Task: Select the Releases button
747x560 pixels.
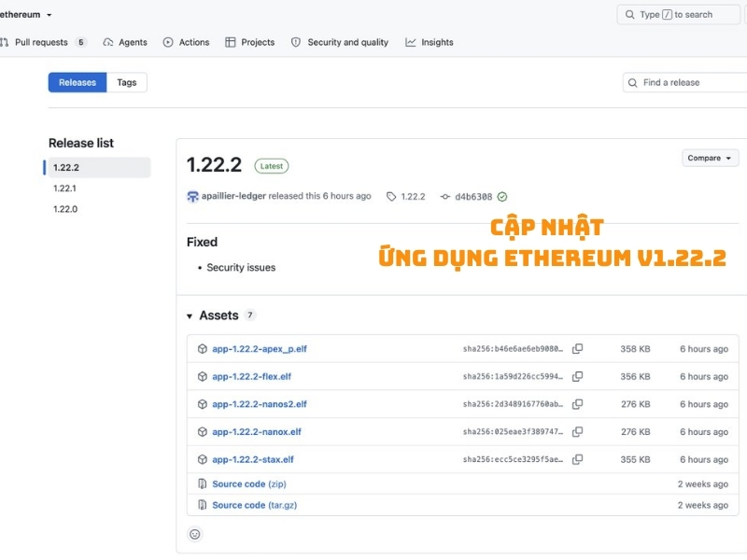Action: (x=78, y=82)
